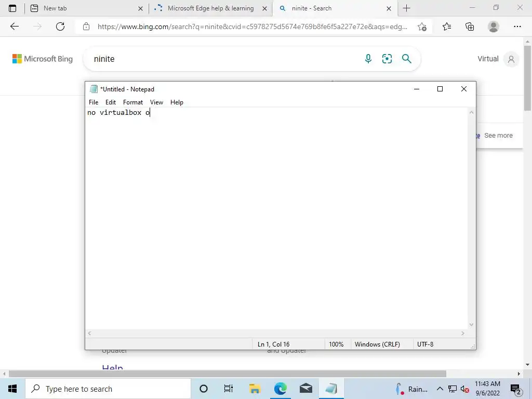Open Microsoft Edge taskbar icon
Screen dimensions: 532x399
[280, 389]
